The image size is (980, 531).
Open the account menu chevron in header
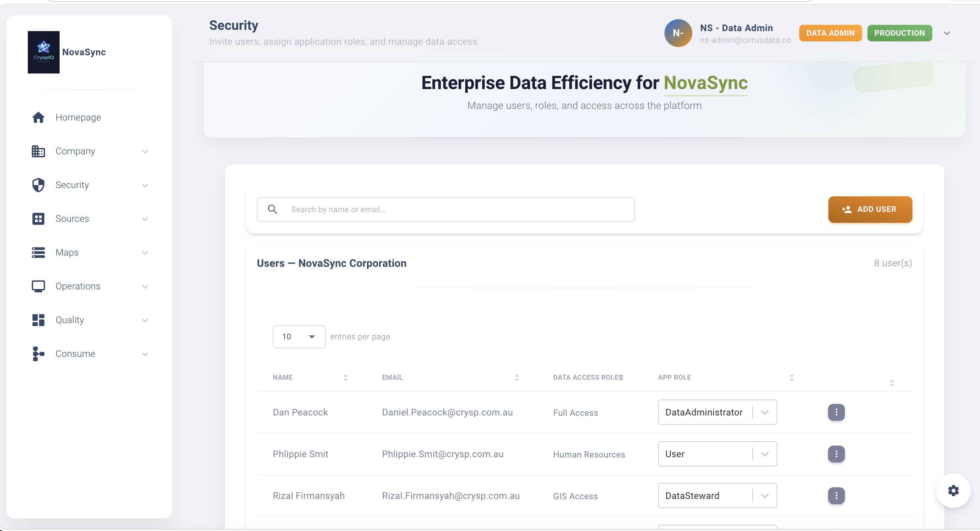[947, 33]
